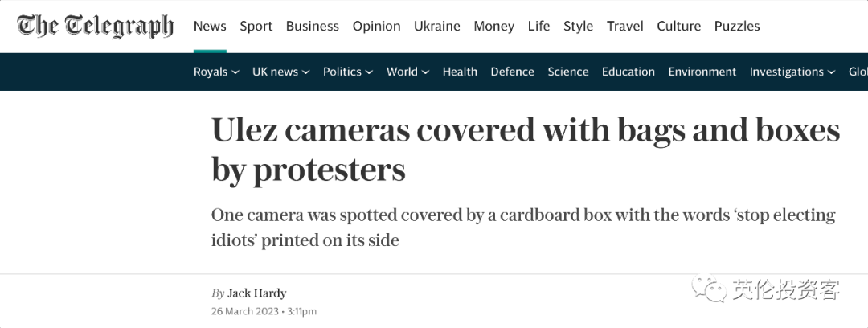Visit the Money section

click(x=493, y=26)
